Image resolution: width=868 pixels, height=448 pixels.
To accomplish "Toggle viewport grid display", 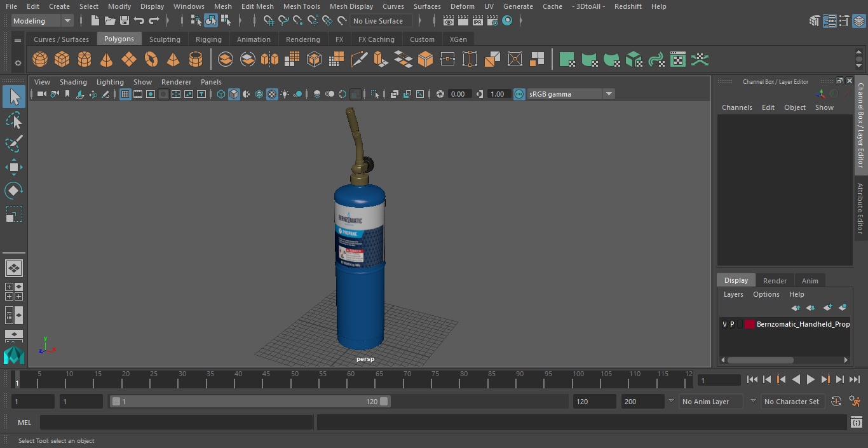I will point(125,94).
